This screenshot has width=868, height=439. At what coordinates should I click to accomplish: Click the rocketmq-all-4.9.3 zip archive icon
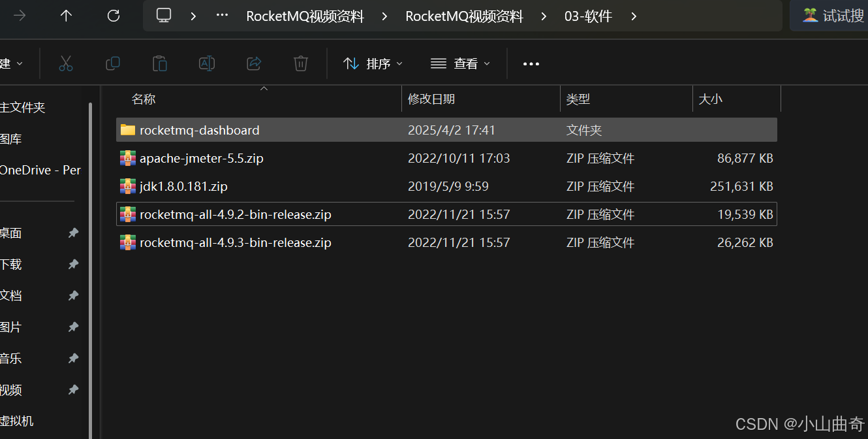(128, 242)
